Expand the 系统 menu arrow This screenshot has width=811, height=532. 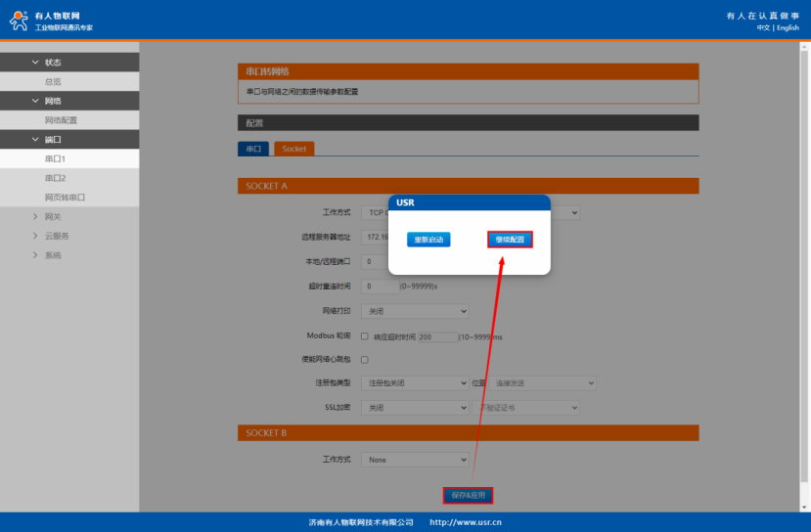click(35, 255)
